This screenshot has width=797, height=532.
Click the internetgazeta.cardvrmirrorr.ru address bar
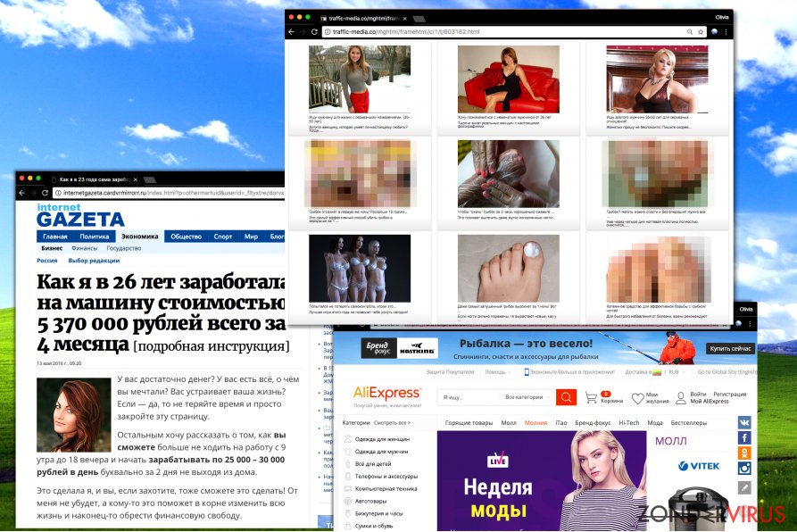tap(169, 193)
